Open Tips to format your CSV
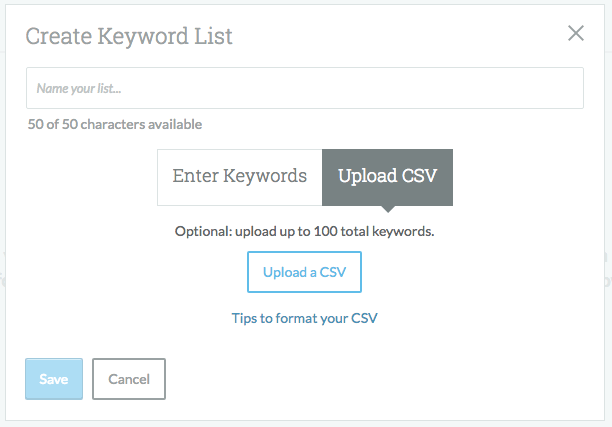Viewport: 612px width, 427px height. coord(304,318)
